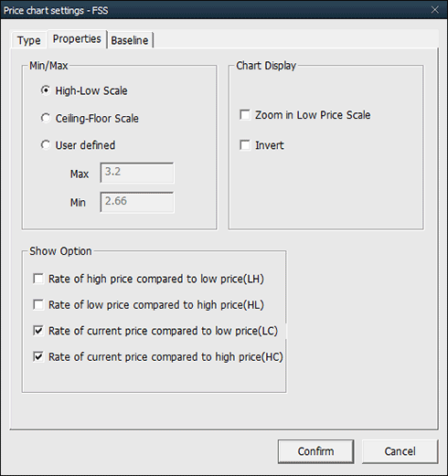Open the Baseline tab

click(x=130, y=40)
